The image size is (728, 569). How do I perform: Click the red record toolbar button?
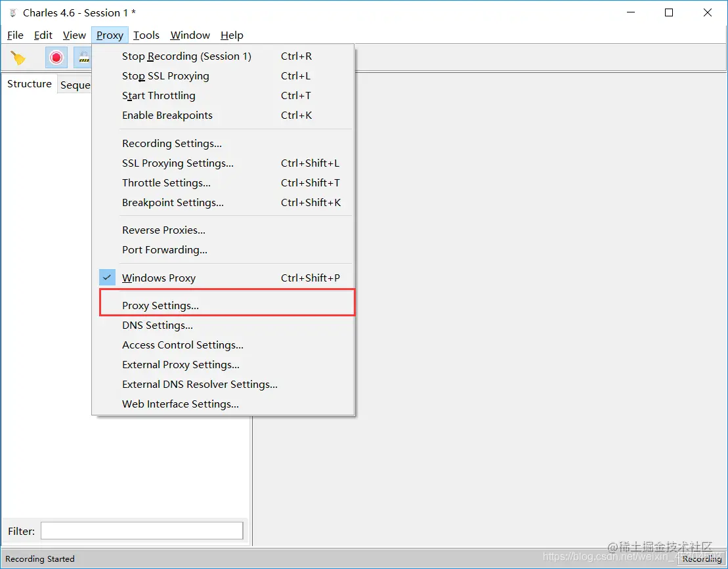tap(56, 58)
